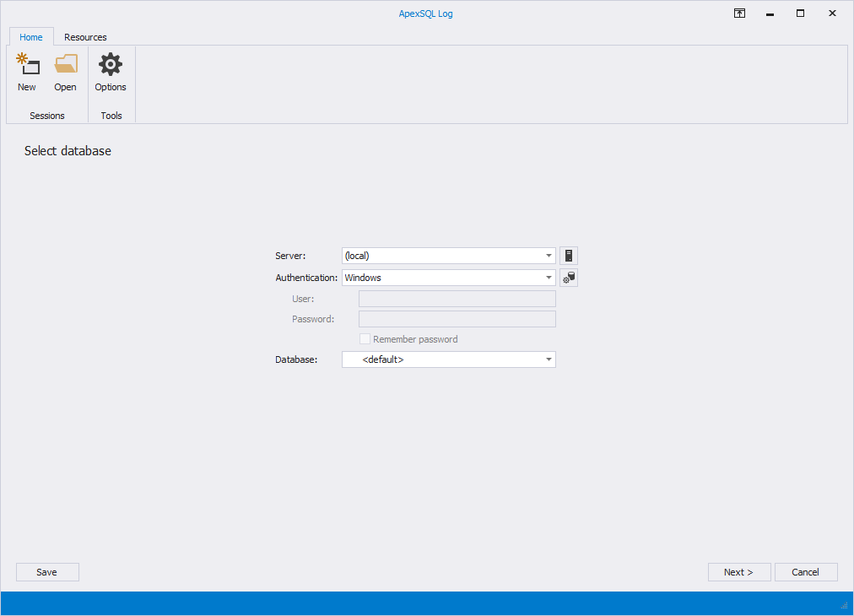Viewport: 854px width, 616px height.
Task: Expand the Database dropdown arrow
Action: click(x=549, y=359)
